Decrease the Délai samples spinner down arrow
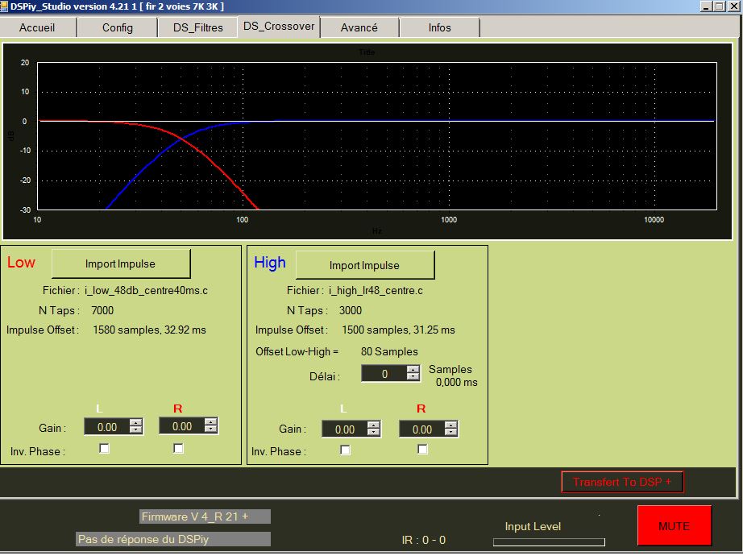This screenshot has height=560, width=743. [x=413, y=377]
